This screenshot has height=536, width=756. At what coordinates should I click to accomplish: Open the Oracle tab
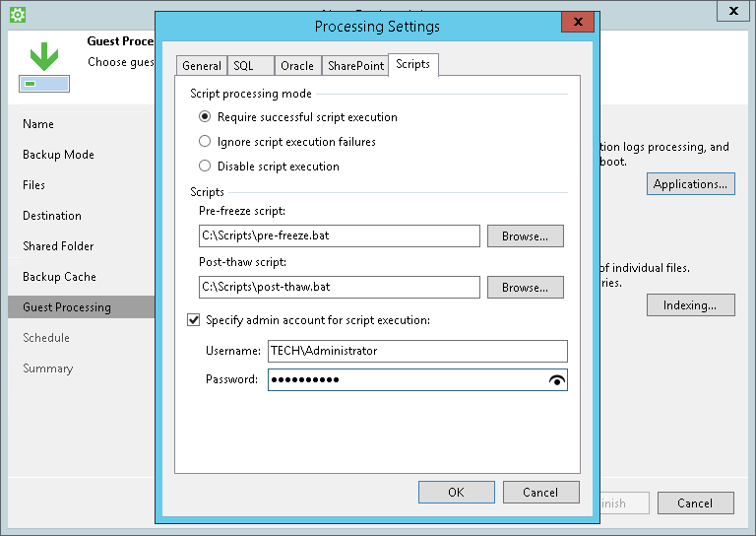(297, 66)
